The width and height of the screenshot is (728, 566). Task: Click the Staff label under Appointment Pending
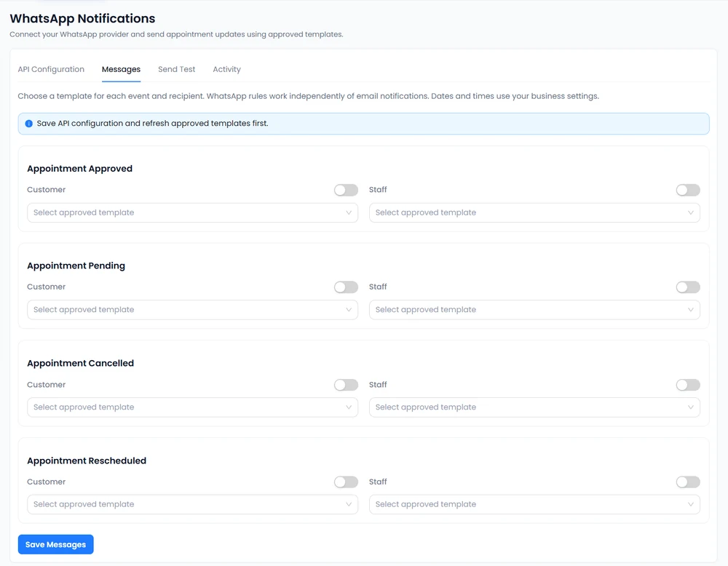(x=378, y=287)
